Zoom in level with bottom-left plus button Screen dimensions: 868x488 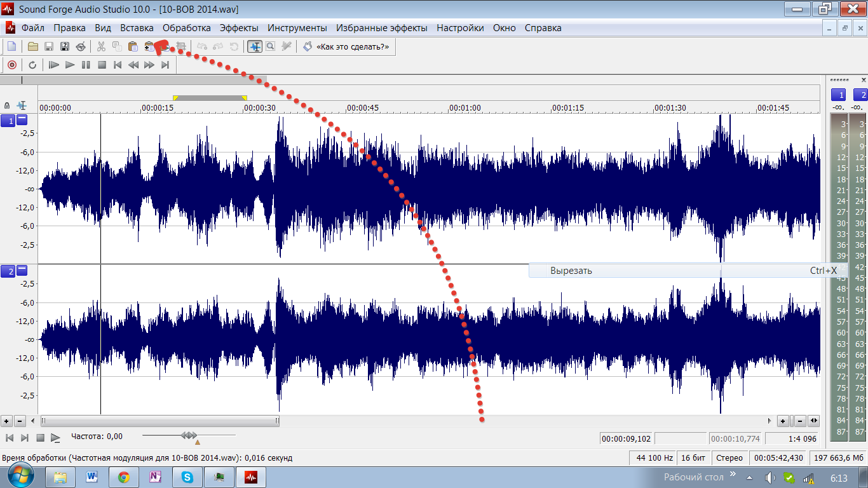point(6,421)
